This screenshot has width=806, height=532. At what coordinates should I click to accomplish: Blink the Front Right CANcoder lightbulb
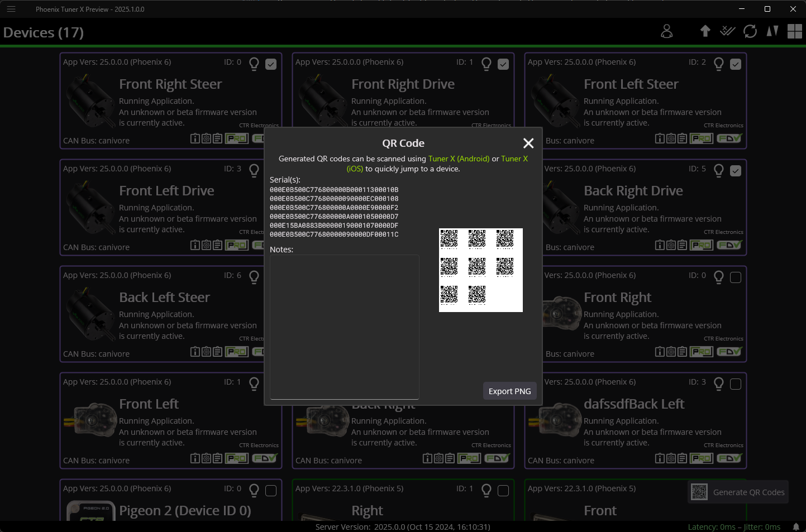point(719,277)
